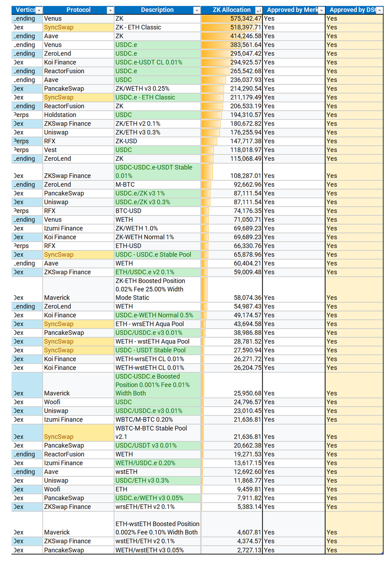Screen dimensions: 392x566
Task: Click the USDC-USDC.e Boosted Position description cell
Action: (x=157, y=385)
